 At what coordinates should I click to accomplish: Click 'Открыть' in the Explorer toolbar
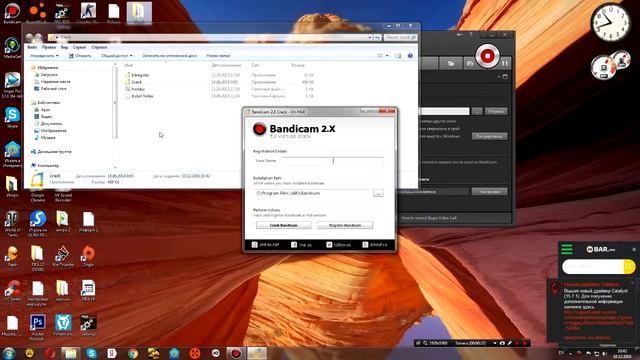click(80, 56)
